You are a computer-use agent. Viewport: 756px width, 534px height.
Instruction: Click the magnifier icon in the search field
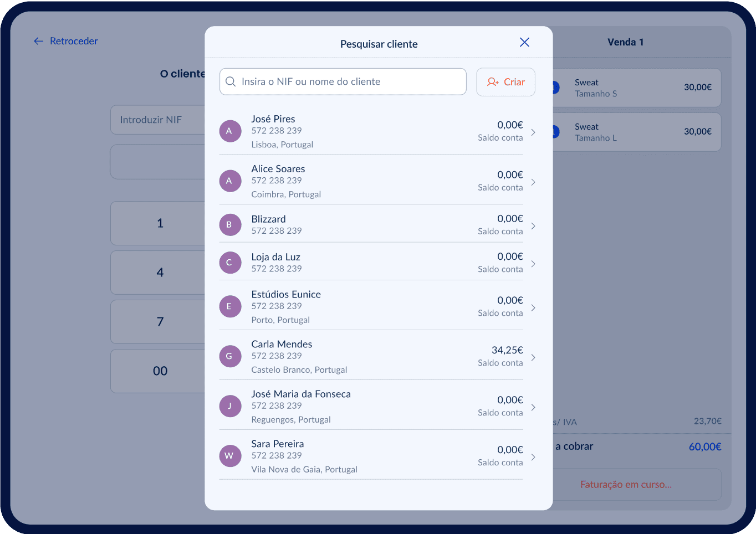click(231, 81)
